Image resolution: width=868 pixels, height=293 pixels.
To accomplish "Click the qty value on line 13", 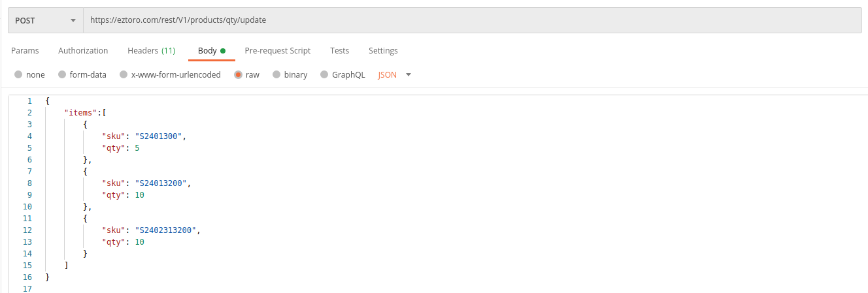I will pos(140,242).
